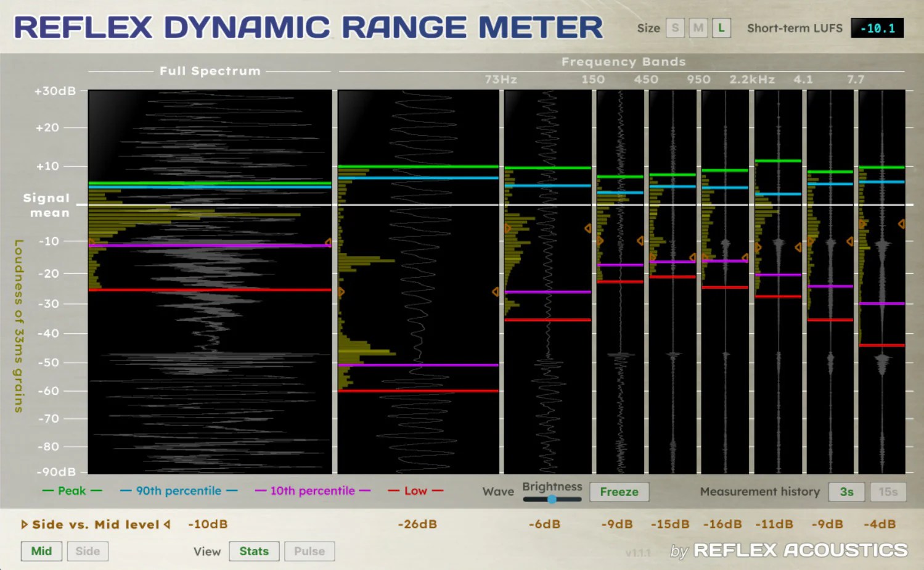Click the -16dB band value
924x570 pixels.
click(722, 524)
